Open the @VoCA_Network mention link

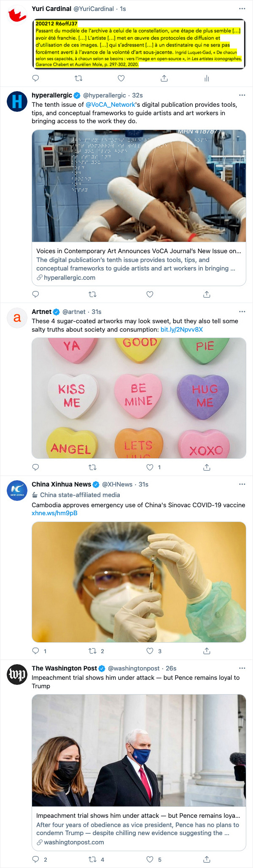pyautogui.click(x=110, y=105)
